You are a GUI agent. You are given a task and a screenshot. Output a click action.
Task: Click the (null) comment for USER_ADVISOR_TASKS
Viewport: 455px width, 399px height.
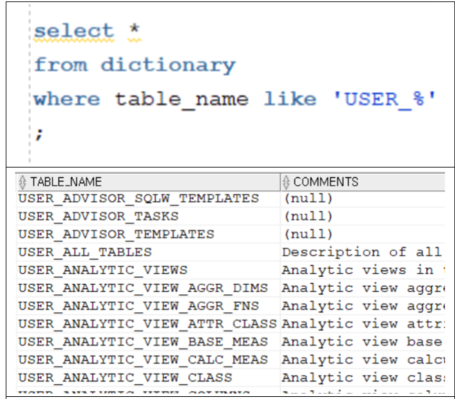tap(363, 217)
